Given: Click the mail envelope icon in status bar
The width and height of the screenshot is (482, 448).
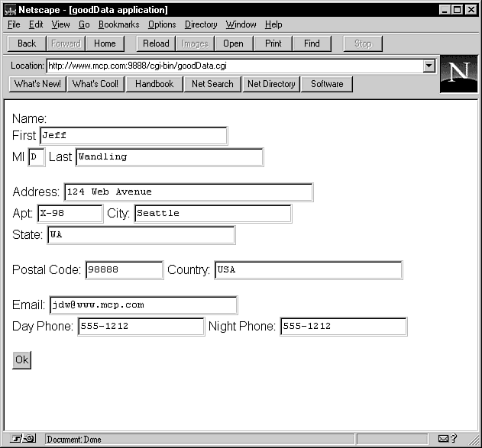Looking at the screenshot, I should 444,439.
